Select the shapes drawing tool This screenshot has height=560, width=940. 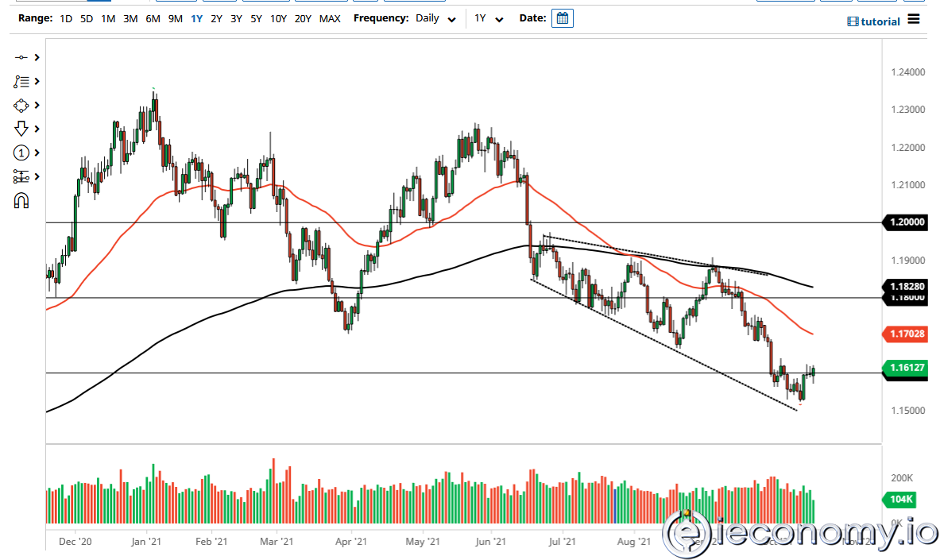(22, 105)
